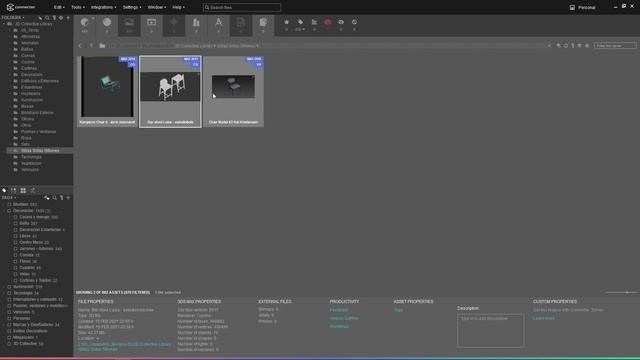Screen dimensions: 640x360
Task: Open the Edit menu
Action: 59,7
